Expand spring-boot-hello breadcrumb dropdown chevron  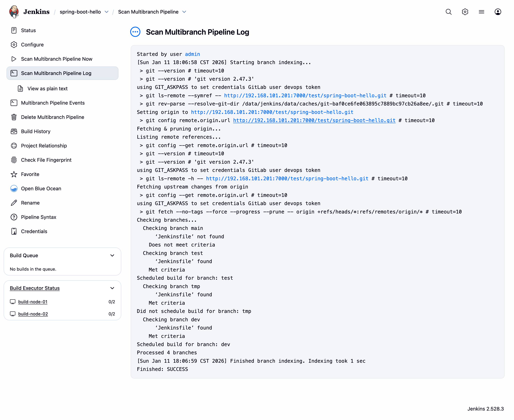[x=107, y=12]
